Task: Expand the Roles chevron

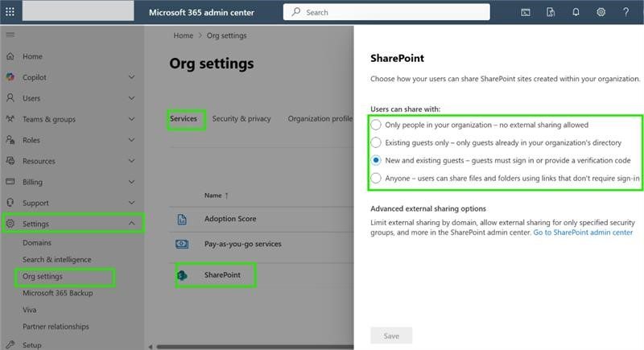Action: [131, 139]
